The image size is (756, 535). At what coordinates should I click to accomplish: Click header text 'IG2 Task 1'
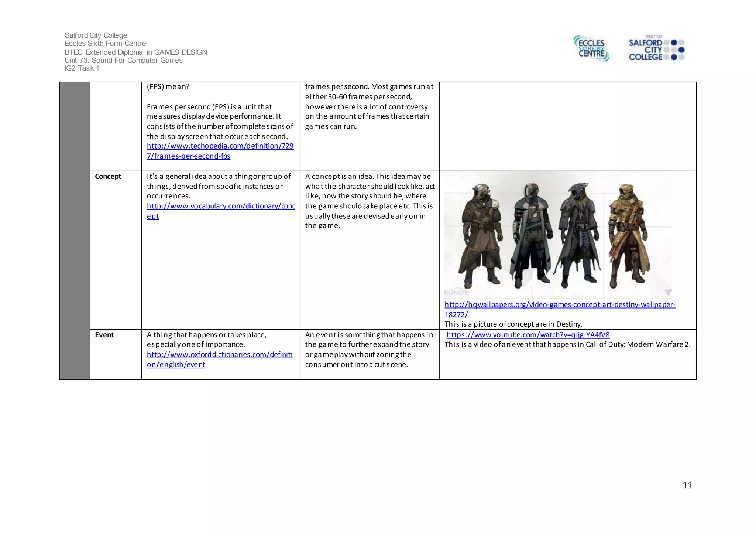tap(82, 68)
